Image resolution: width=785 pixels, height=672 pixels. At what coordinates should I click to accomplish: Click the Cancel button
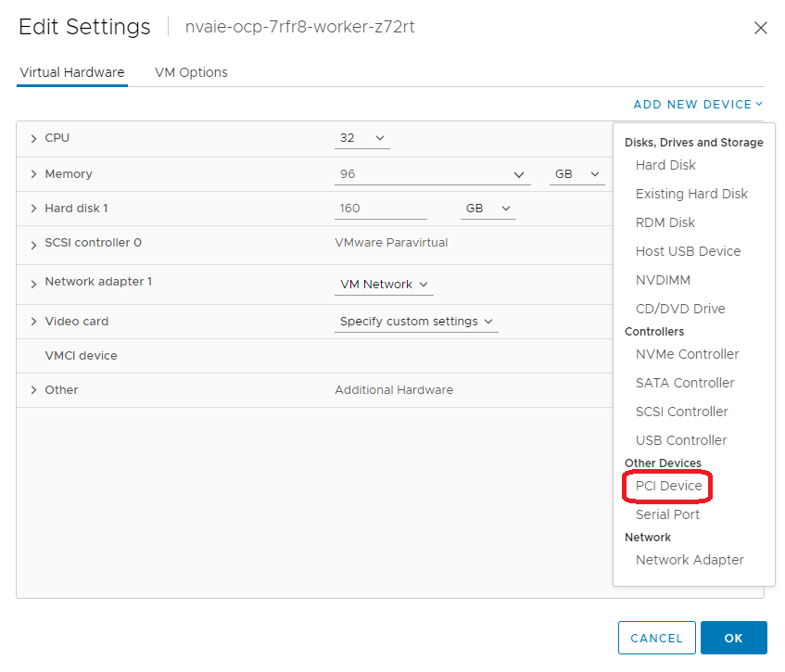[656, 638]
